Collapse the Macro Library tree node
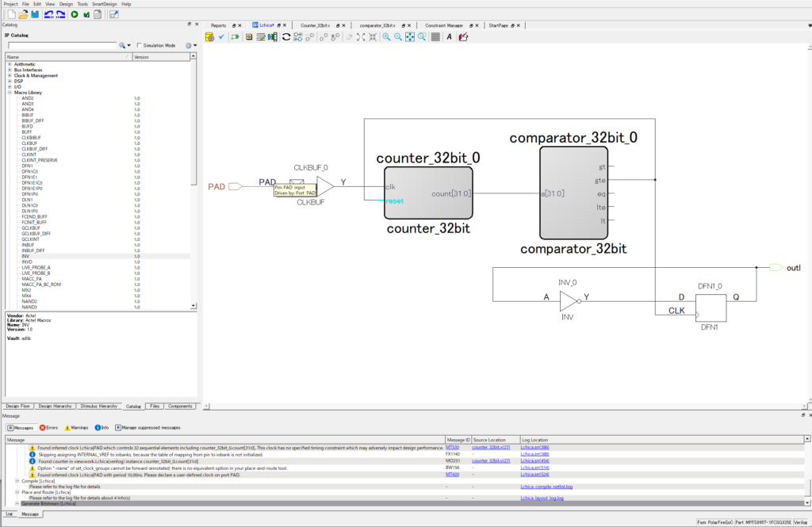 10,93
